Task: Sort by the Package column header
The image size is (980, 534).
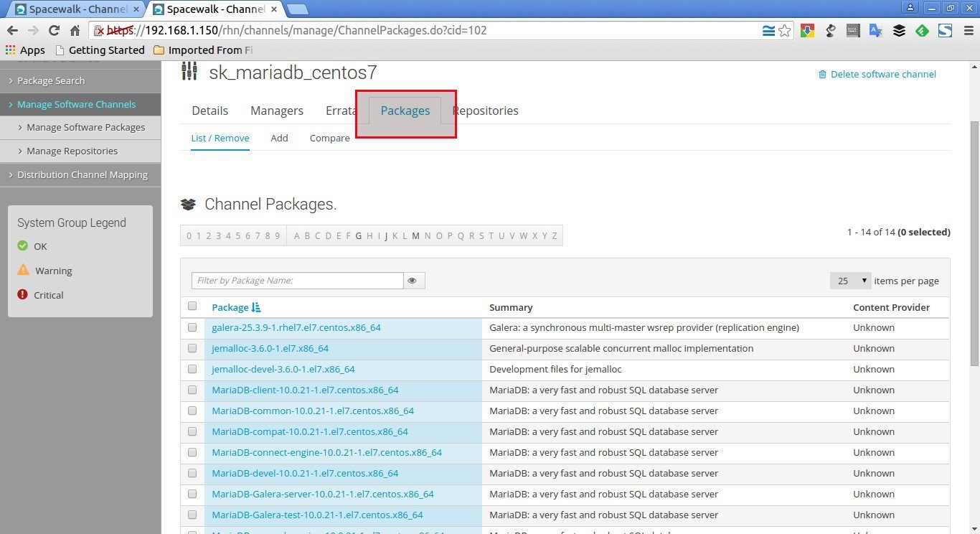Action: (230, 307)
